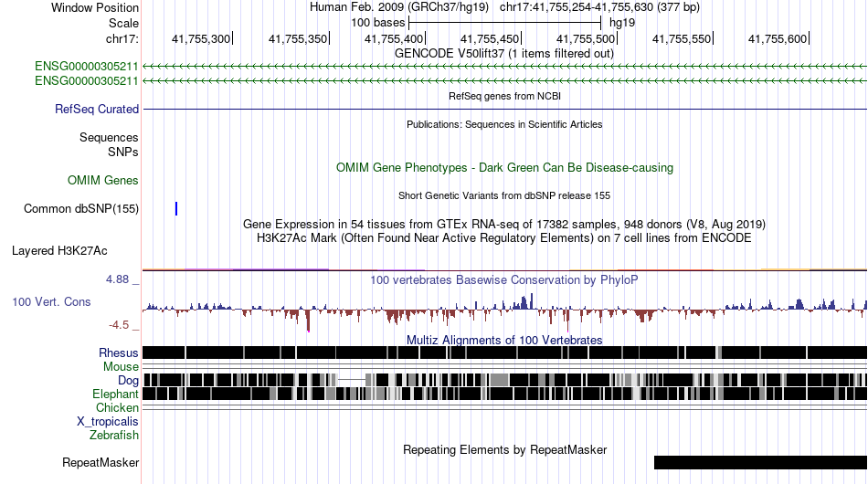Open the first ENSG00000305211 gene label

(87, 67)
